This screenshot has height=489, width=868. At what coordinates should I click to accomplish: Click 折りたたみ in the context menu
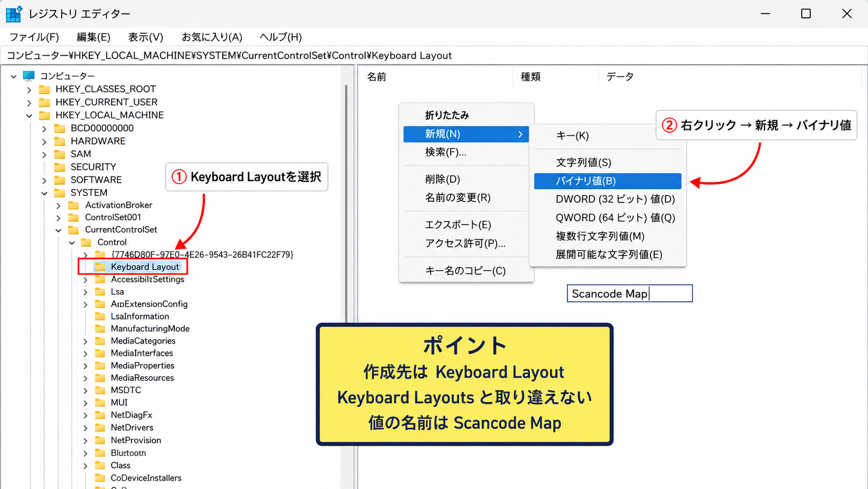tap(466, 115)
